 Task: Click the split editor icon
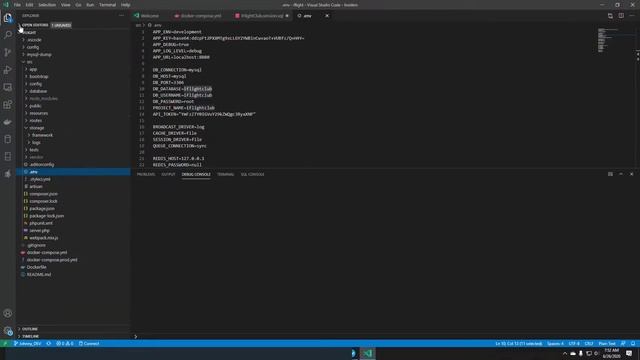[x=621, y=16]
